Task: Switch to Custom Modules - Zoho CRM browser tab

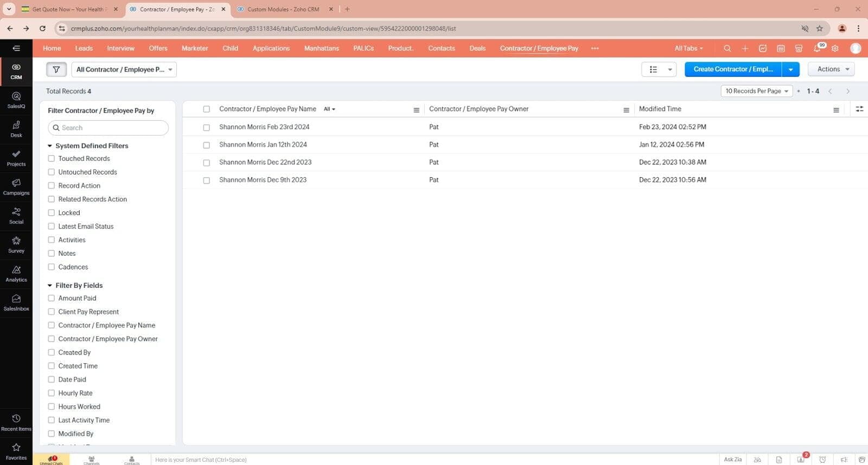Action: [283, 9]
